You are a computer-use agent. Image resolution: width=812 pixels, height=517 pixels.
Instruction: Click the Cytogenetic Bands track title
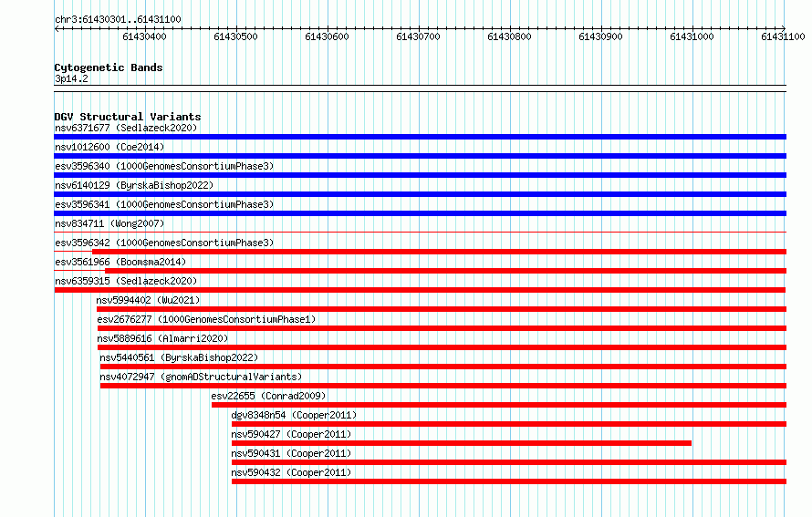point(109,67)
